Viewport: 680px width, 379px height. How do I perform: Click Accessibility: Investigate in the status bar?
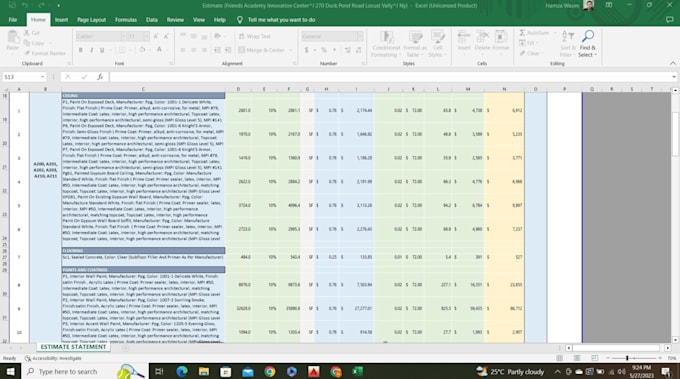pyautogui.click(x=53, y=358)
